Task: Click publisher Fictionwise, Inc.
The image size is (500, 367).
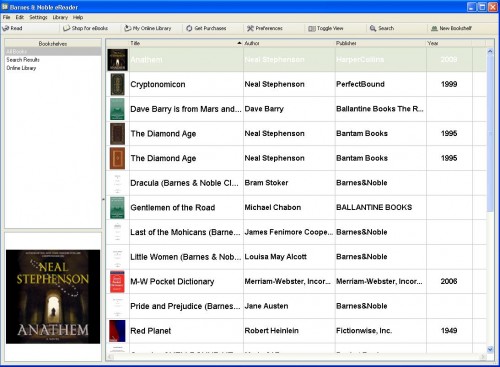Action: [364, 331]
